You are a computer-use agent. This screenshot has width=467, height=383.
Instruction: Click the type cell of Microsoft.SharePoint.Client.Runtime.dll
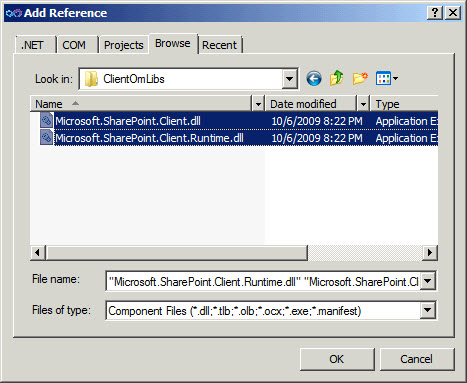pos(407,138)
